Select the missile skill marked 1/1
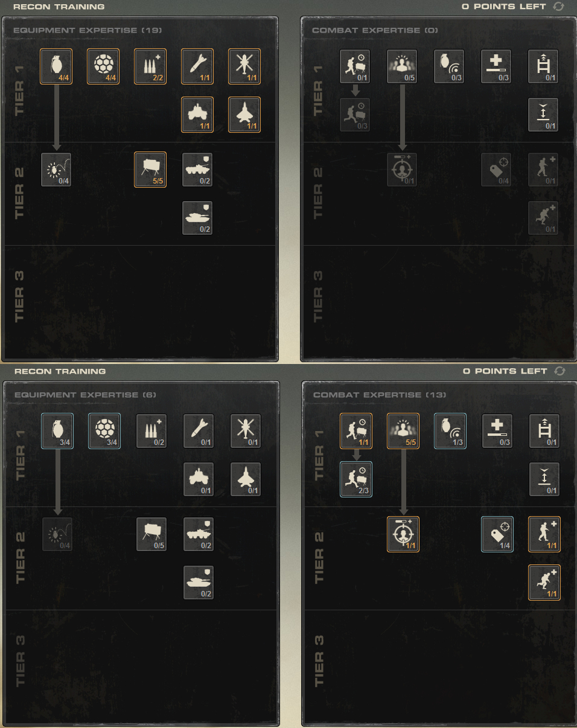The height and width of the screenshot is (728, 577). click(x=197, y=66)
